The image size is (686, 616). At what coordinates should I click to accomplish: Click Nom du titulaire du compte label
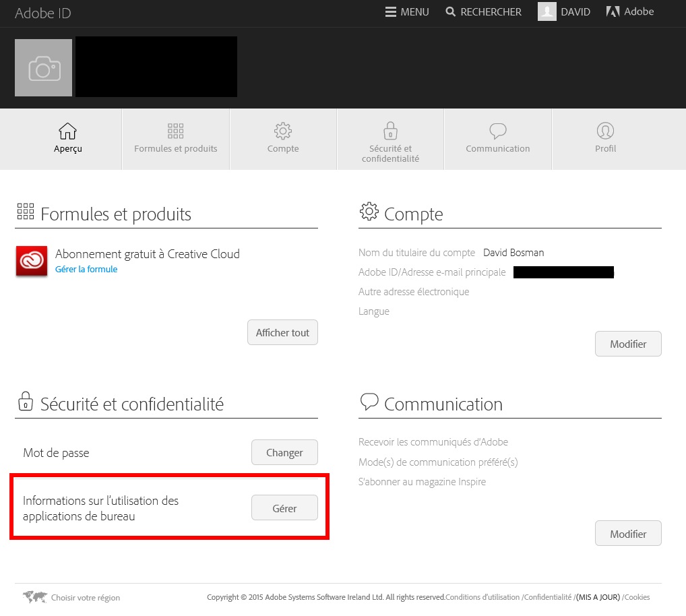416,253
